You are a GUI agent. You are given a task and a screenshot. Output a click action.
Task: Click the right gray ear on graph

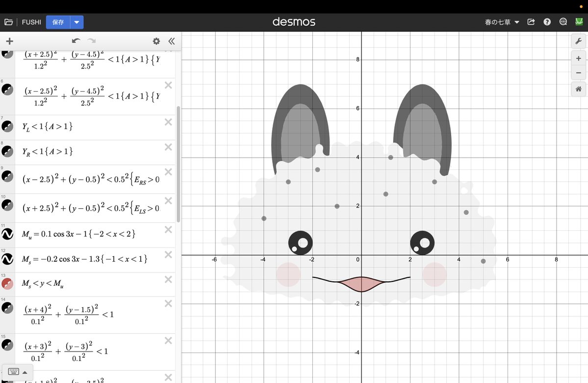[x=423, y=130]
